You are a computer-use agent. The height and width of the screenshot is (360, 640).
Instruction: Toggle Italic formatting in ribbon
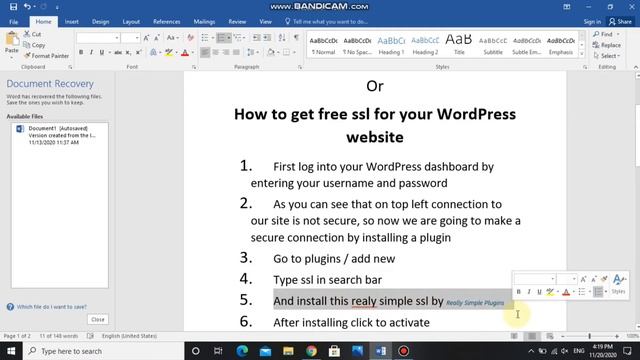[91, 52]
